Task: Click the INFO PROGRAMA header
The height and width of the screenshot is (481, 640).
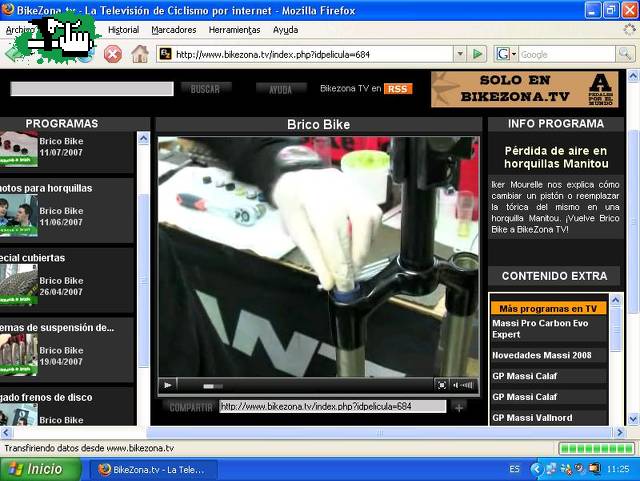Action: 556,124
